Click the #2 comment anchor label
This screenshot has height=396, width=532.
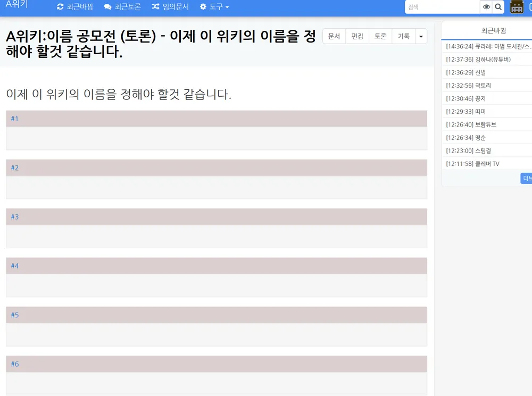tap(14, 167)
